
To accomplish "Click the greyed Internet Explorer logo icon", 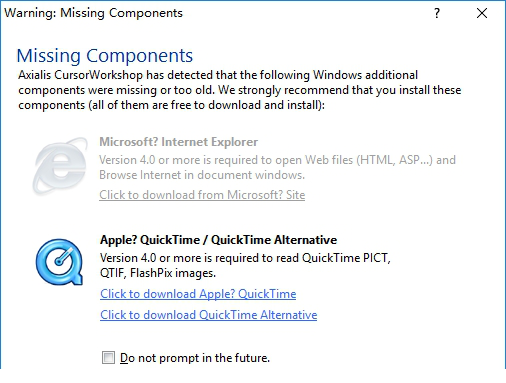I will [x=60, y=166].
